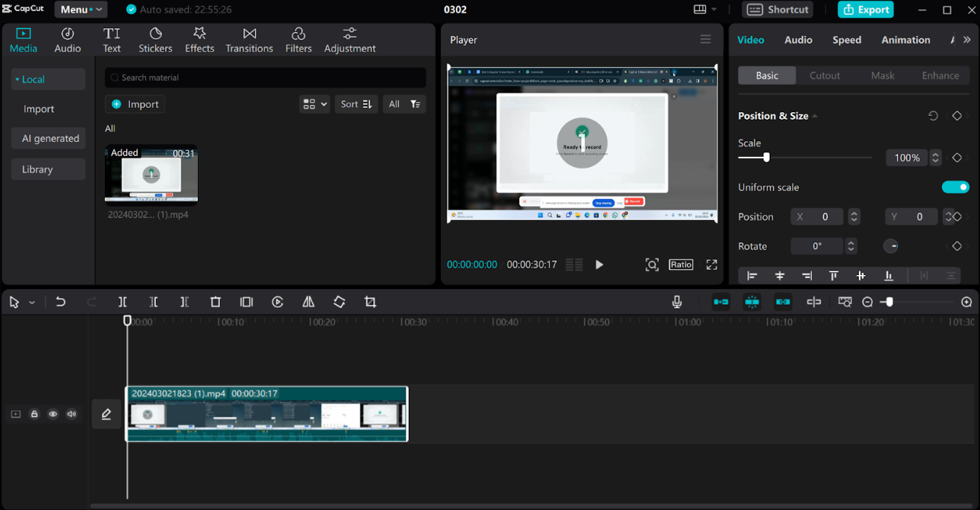Screen dimensions: 980x510
Task: Expand more property tabs arrow
Action: (x=967, y=40)
